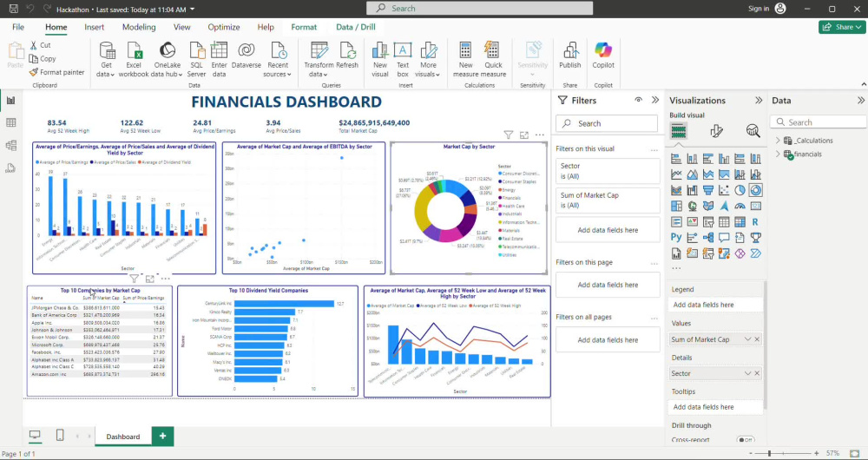Click the Publish button
This screenshot has width=868, height=460.
pyautogui.click(x=569, y=56)
